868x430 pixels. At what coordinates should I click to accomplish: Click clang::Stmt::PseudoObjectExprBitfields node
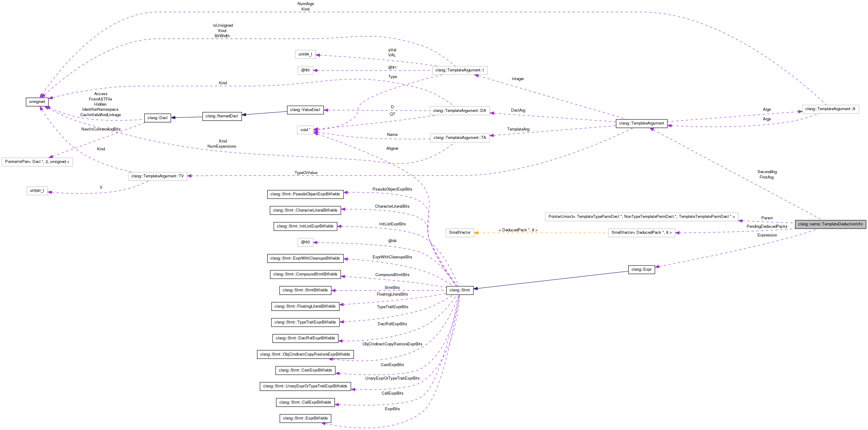pos(305,194)
